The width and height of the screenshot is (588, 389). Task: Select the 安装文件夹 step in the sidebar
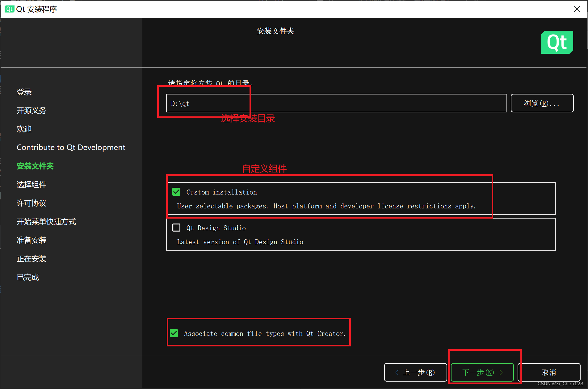click(35, 166)
